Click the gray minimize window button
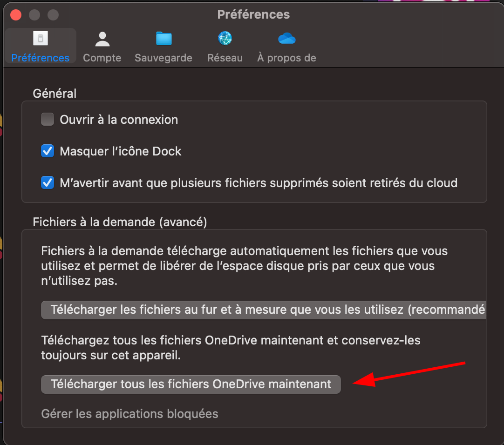 pos(34,15)
